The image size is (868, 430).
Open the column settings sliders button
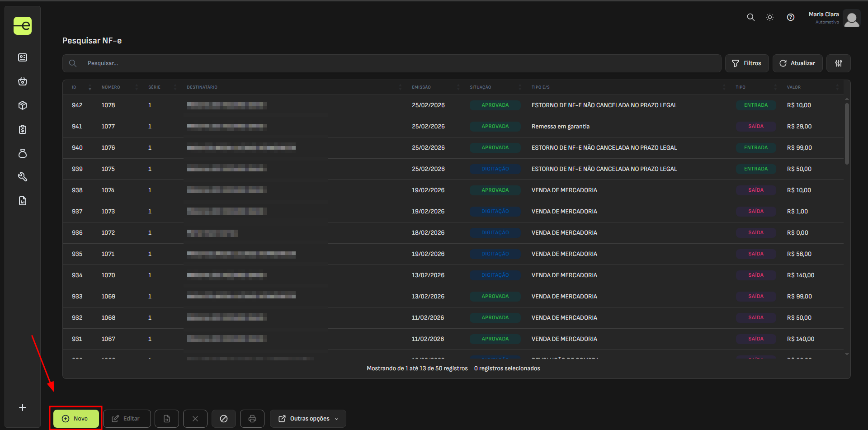point(839,63)
